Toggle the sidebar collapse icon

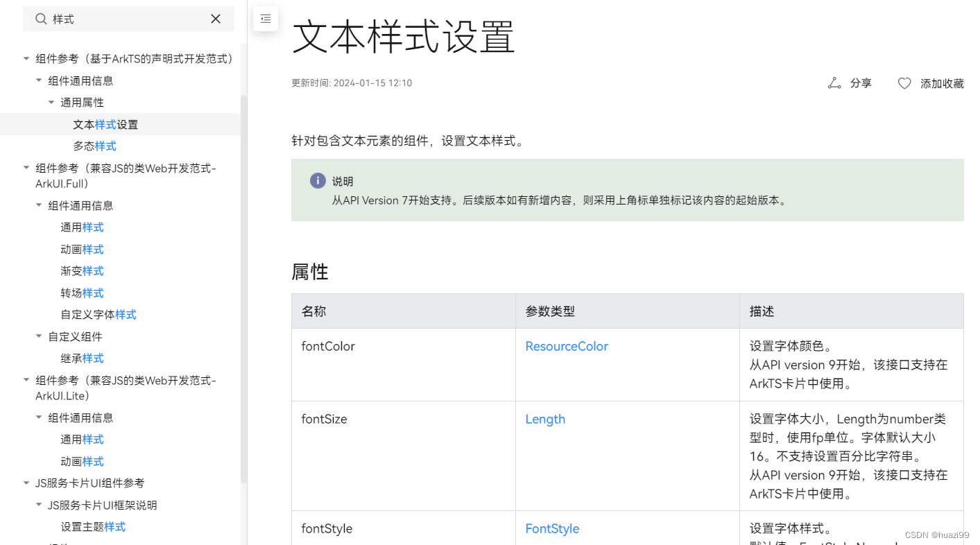click(x=266, y=19)
